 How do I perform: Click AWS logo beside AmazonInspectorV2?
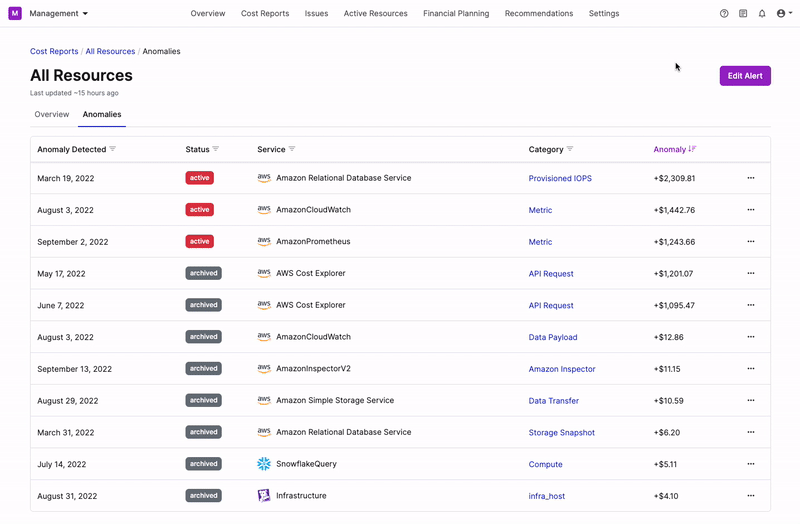264,368
